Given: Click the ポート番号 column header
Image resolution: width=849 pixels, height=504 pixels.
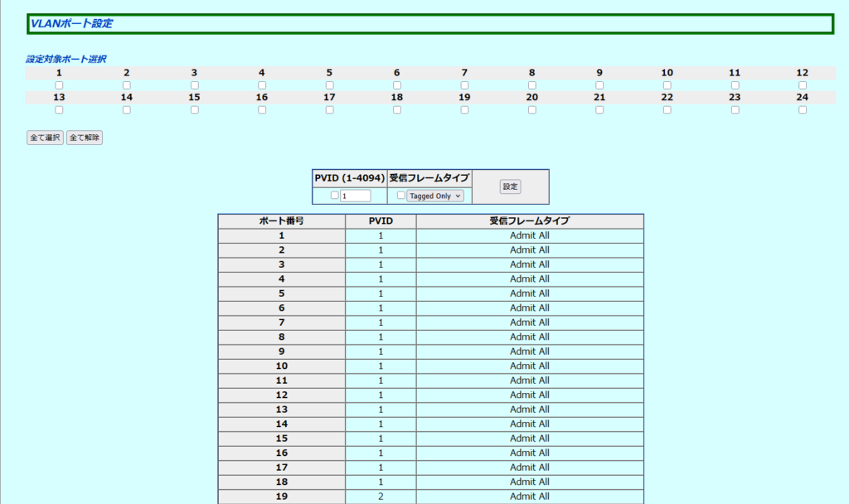Looking at the screenshot, I should point(281,221).
